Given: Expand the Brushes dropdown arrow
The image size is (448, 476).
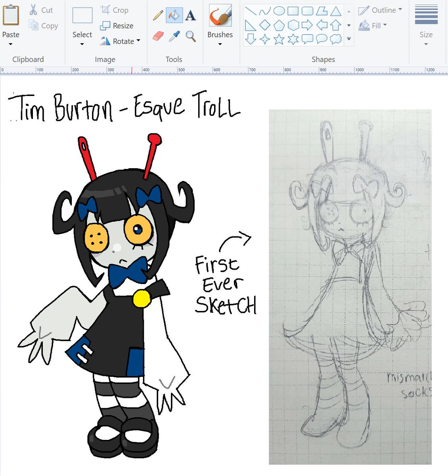Looking at the screenshot, I should pos(220,44).
